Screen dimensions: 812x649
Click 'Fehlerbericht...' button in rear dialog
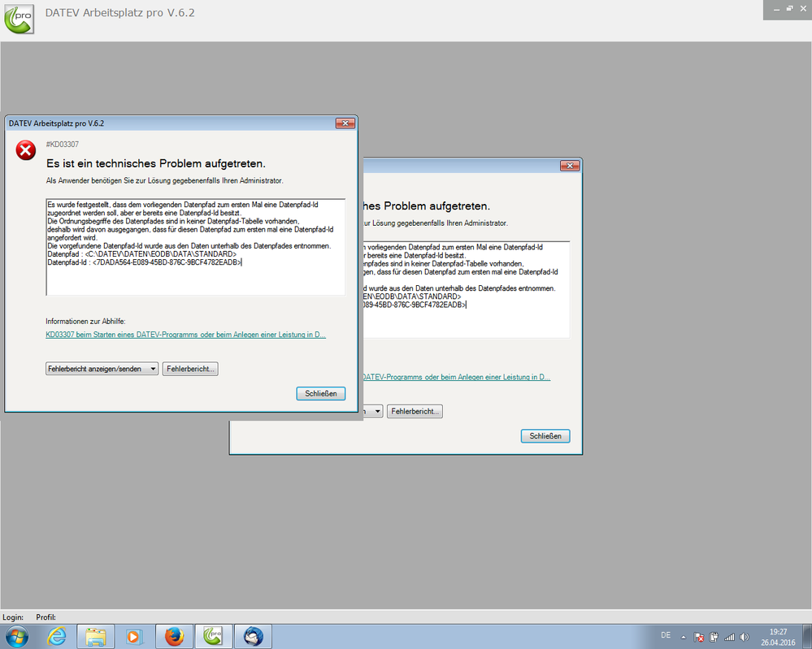pos(415,412)
